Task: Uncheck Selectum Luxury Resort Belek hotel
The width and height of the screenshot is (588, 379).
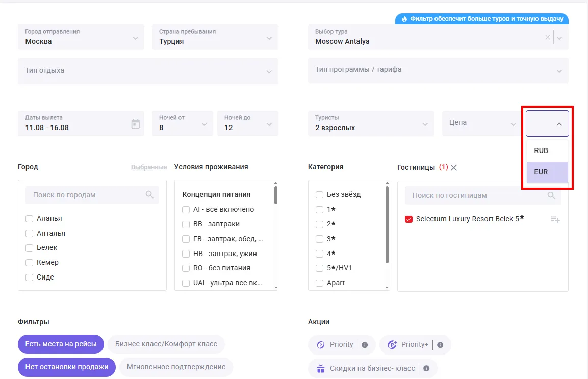Action: [408, 219]
